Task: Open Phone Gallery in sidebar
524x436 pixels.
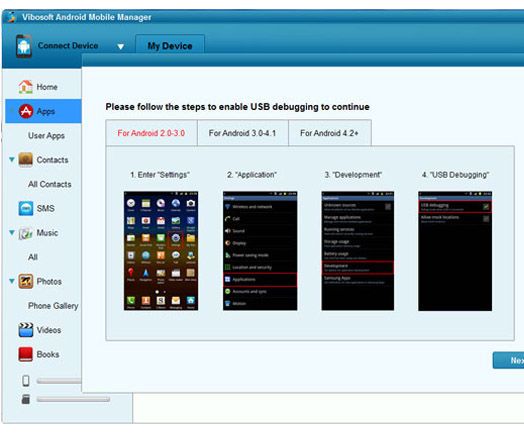Action: pos(53,306)
